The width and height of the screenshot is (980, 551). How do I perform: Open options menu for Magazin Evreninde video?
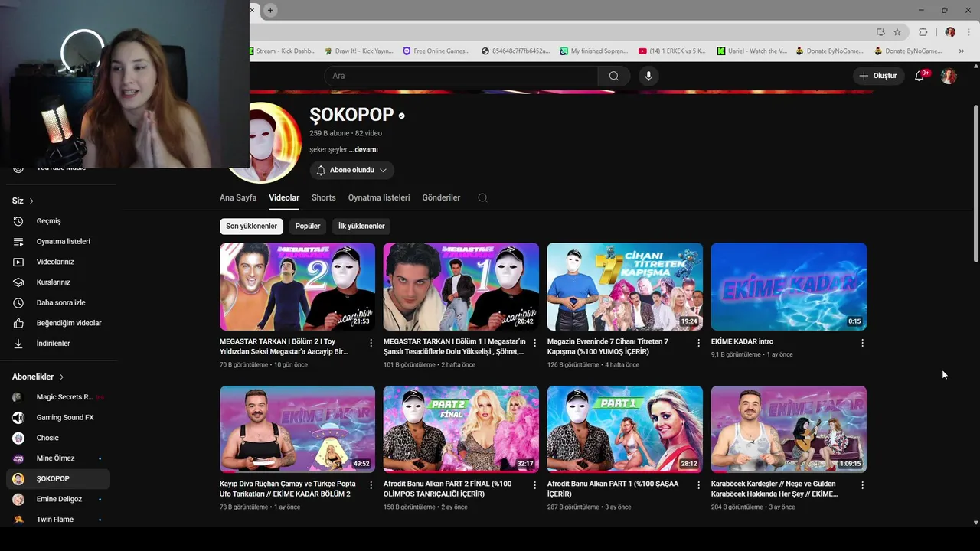698,343
